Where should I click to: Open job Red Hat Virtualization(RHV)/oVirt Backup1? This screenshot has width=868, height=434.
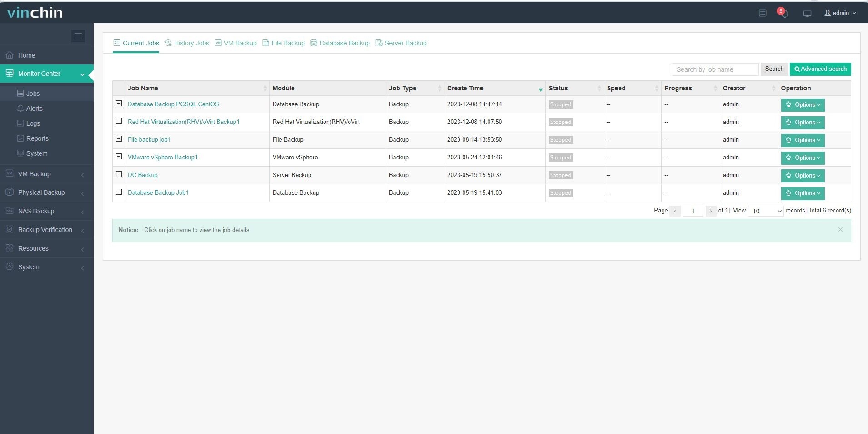click(x=184, y=122)
